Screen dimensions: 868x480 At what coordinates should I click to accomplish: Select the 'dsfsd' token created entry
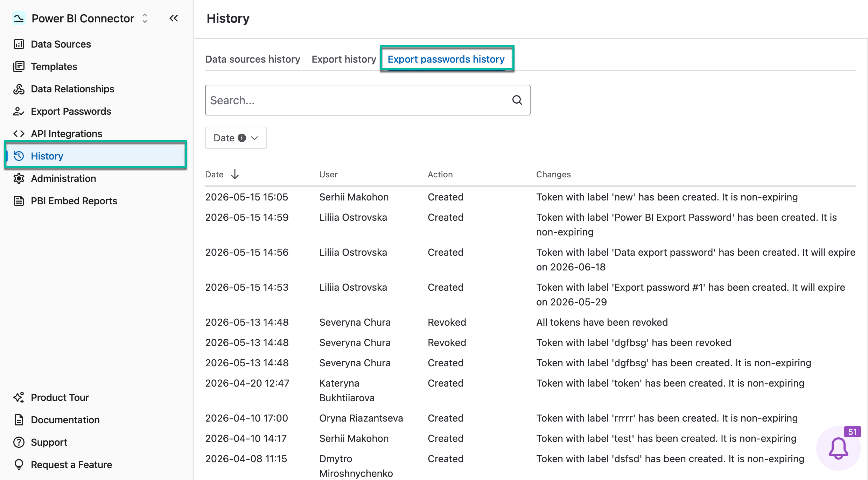(670, 459)
